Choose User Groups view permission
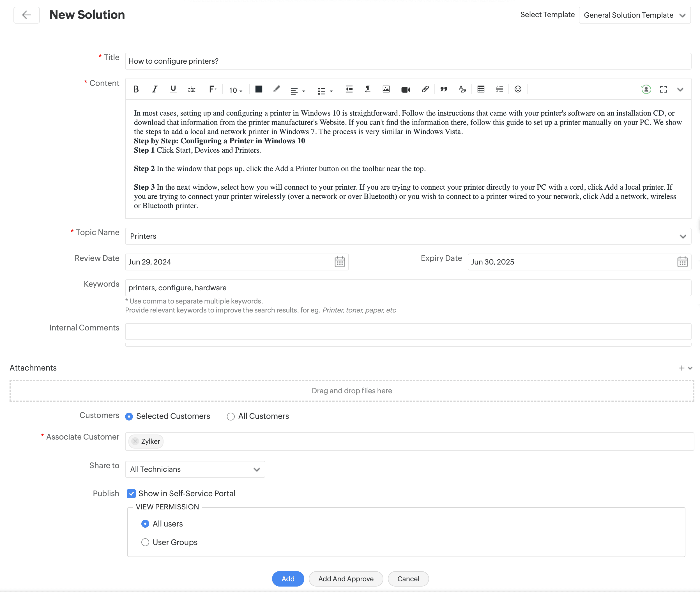700x593 pixels. pos(145,542)
